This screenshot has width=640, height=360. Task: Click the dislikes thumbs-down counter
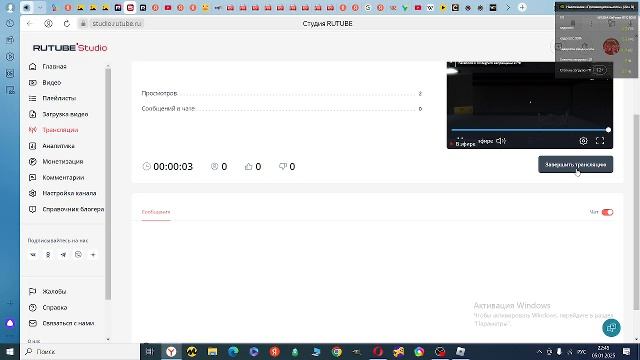click(287, 167)
